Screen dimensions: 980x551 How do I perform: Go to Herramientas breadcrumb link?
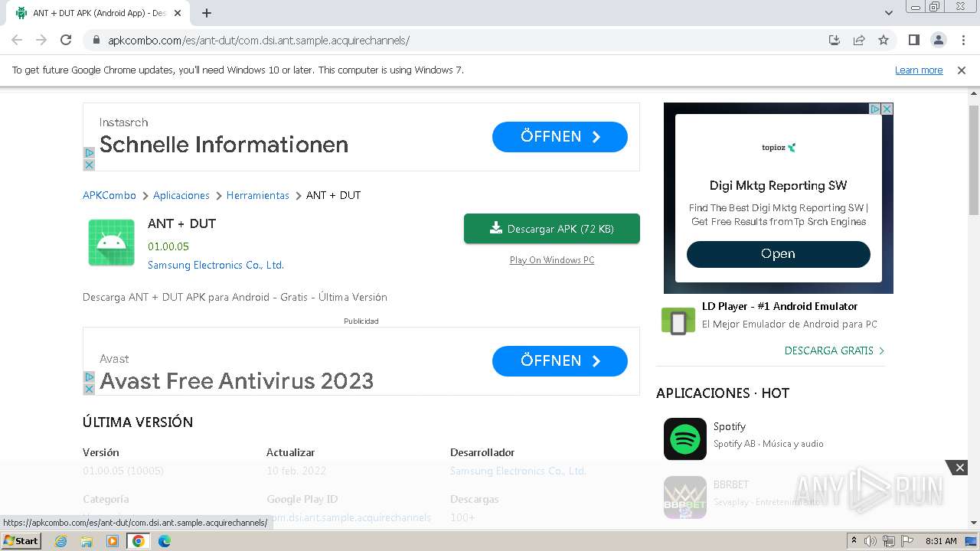coord(258,195)
